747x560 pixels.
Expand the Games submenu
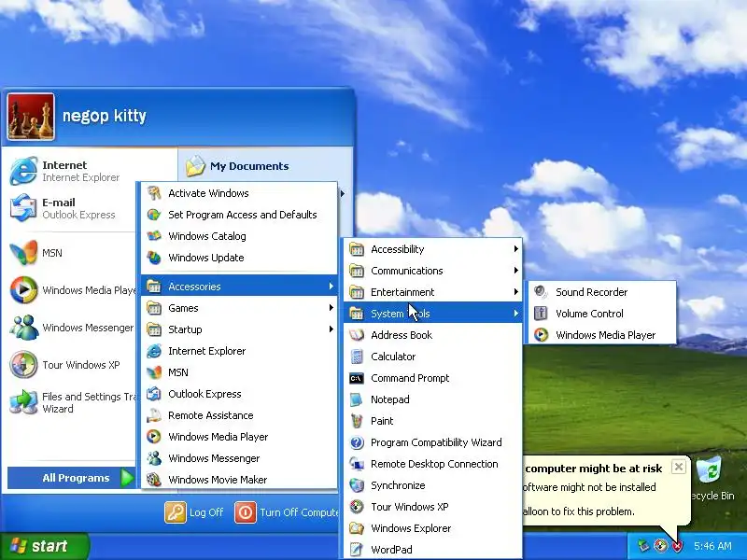click(239, 308)
